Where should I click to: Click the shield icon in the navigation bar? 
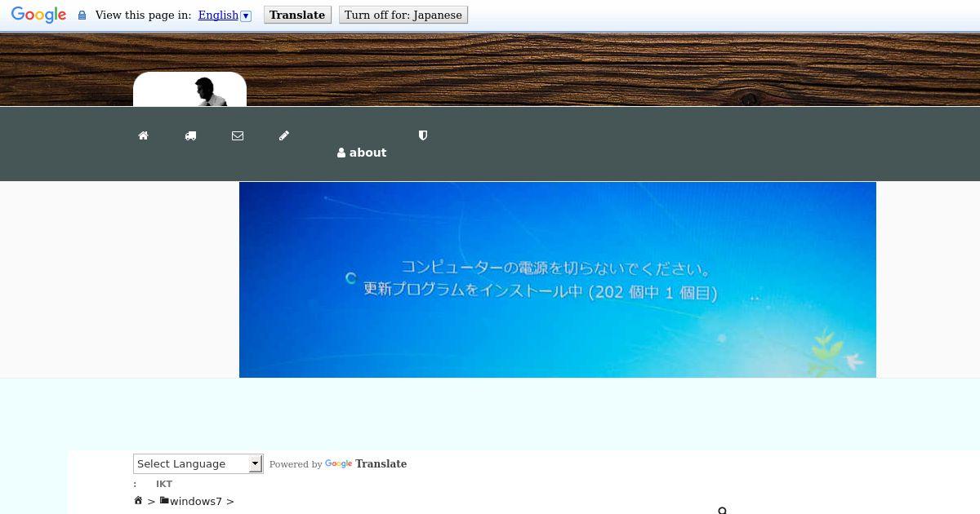tap(423, 135)
